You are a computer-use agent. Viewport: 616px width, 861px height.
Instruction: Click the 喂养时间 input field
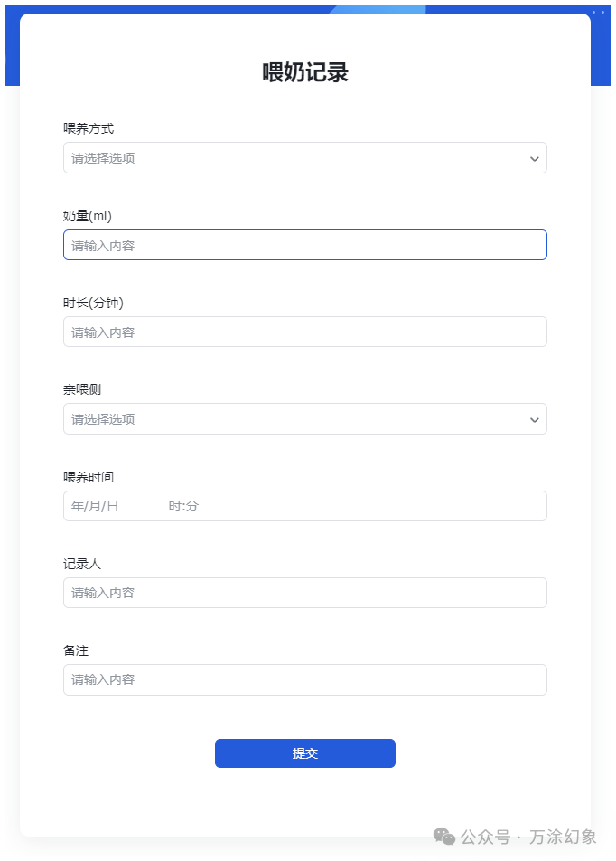[305, 505]
